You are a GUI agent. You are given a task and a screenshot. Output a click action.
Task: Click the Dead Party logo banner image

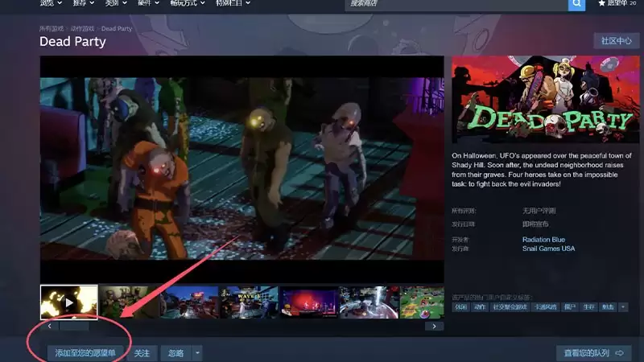click(x=542, y=100)
